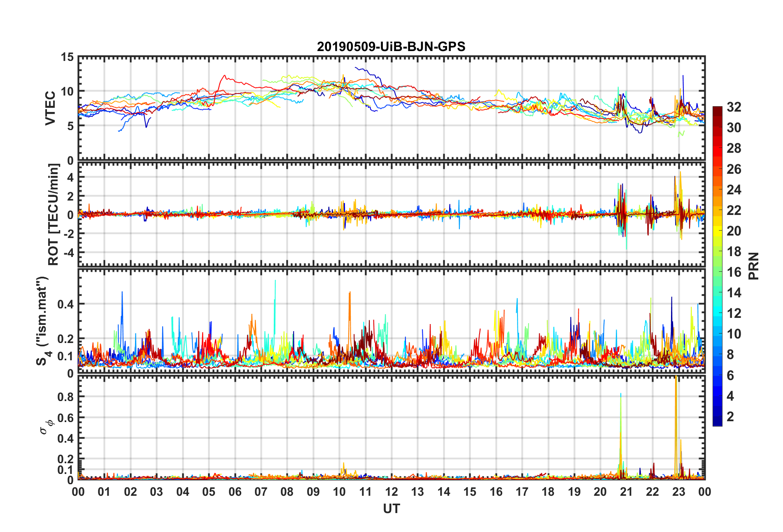The height and width of the screenshot is (532, 783).
Task: Click PRN colorbar tick label 2
Action: (x=730, y=416)
